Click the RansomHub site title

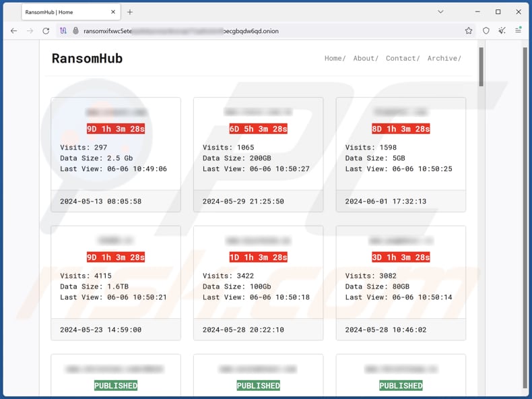pyautogui.click(x=87, y=59)
